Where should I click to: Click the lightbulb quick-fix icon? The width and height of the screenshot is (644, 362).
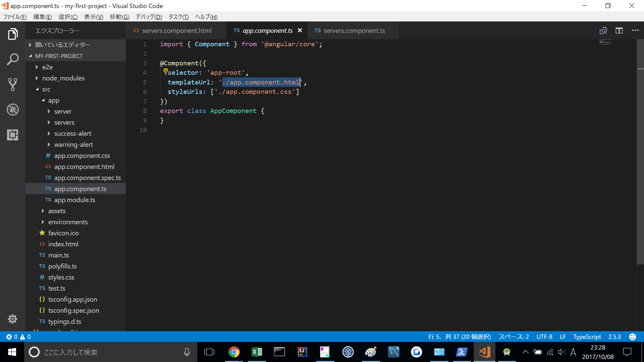[165, 71]
